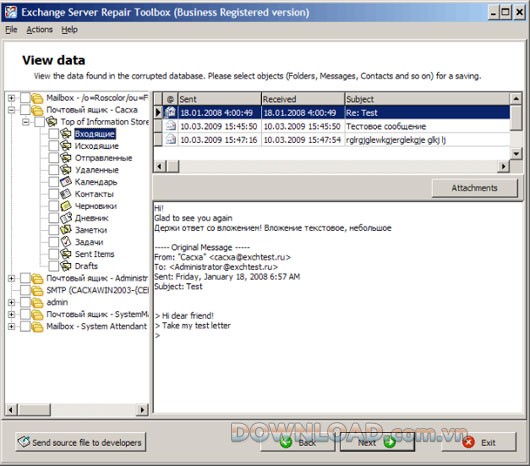Expand the admin mailbox node
Image resolution: width=530 pixels, height=466 pixels.
11,302
